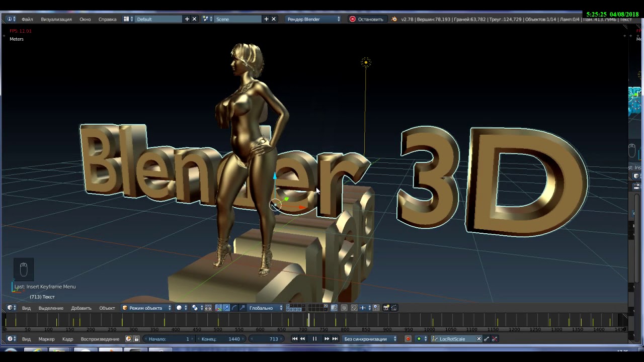Open the Кадр menu
644x362 pixels.
67,339
